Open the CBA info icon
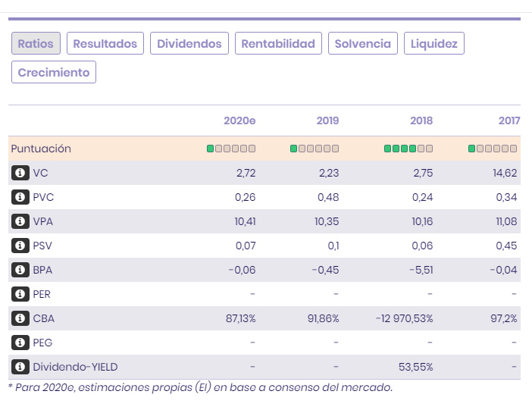This screenshot has height=410, width=532. (20, 318)
